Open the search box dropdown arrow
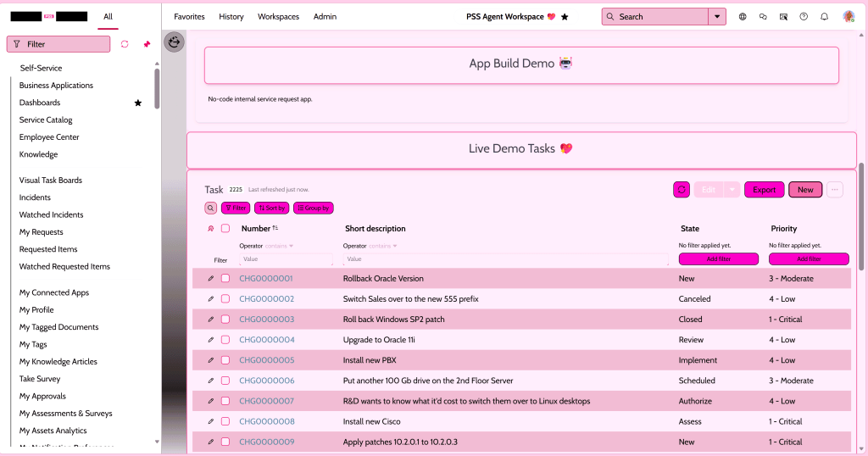 pos(718,17)
